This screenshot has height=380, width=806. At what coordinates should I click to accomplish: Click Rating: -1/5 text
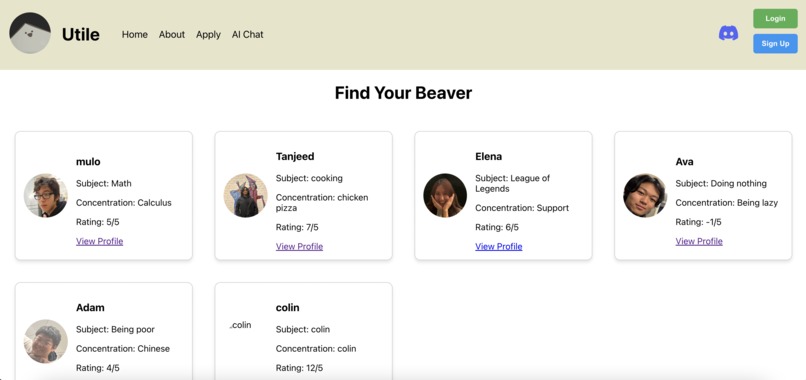[x=698, y=222]
